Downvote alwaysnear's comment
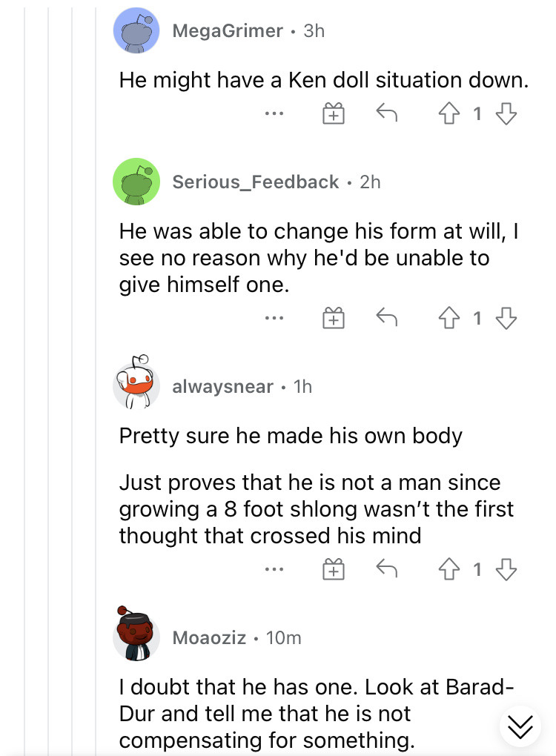Viewport: 556px width, 756px height. point(506,569)
